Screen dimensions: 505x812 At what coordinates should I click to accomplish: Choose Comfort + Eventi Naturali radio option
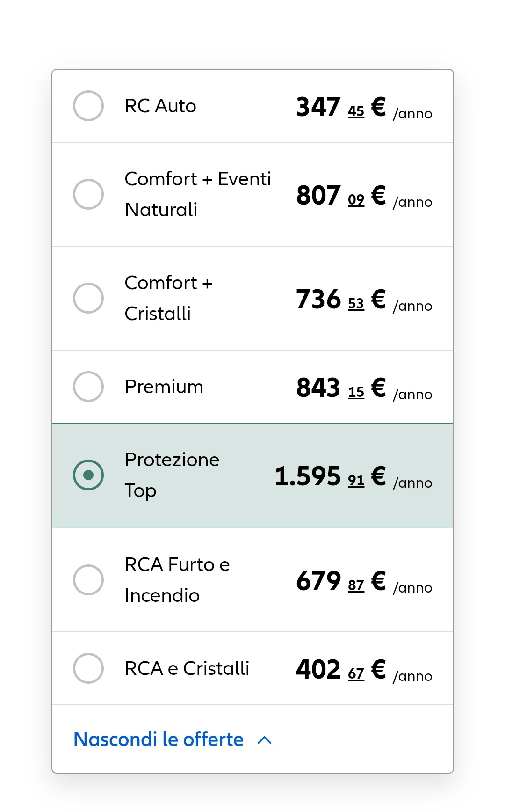coord(88,194)
